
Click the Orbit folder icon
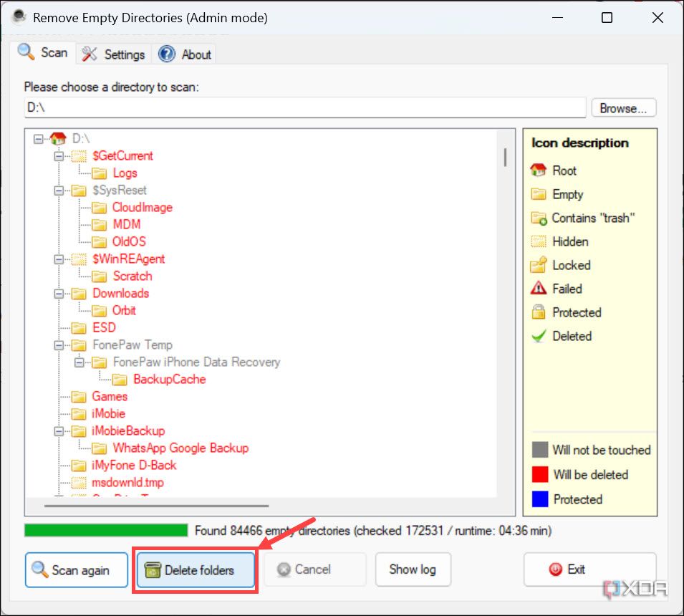pos(100,311)
